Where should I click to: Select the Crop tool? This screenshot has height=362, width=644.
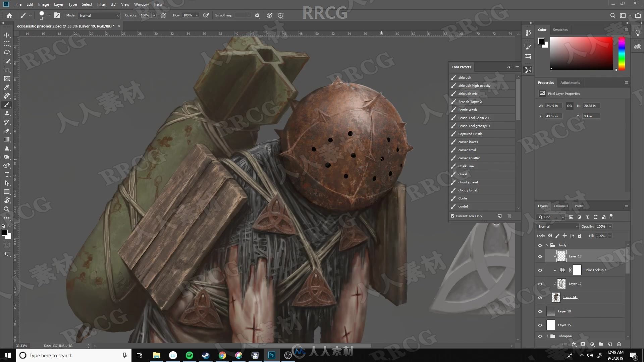coord(7,70)
